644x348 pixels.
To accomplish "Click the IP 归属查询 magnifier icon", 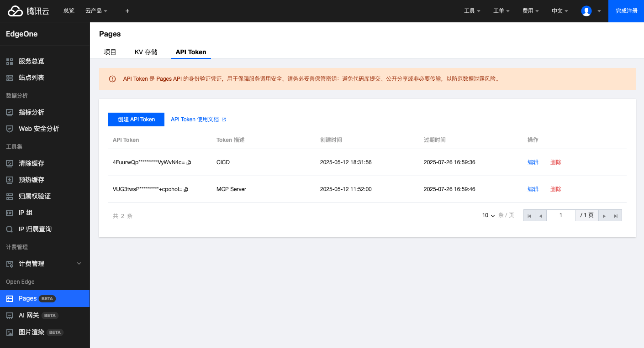I will pyautogui.click(x=10, y=229).
